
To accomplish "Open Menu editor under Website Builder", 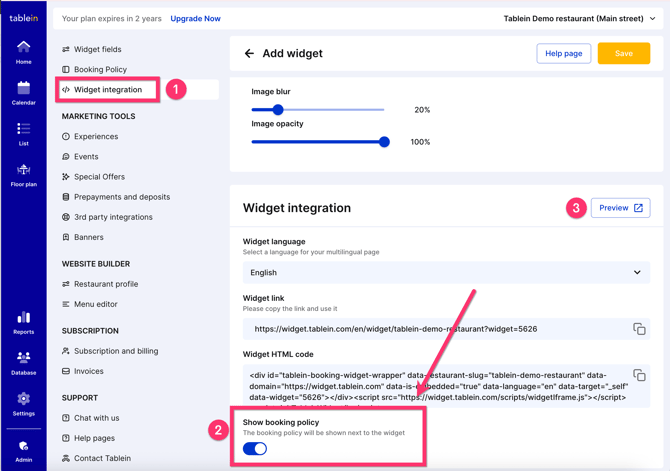I will [x=95, y=304].
